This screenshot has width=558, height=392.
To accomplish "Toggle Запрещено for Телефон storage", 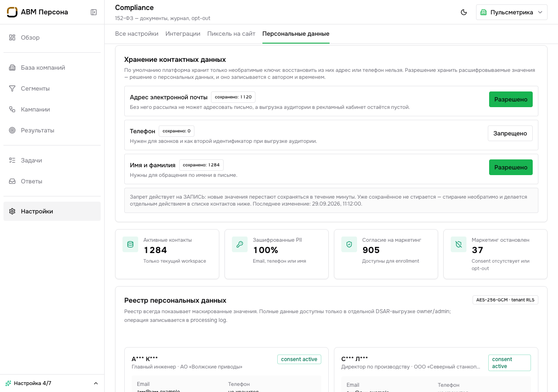I will click(x=510, y=133).
